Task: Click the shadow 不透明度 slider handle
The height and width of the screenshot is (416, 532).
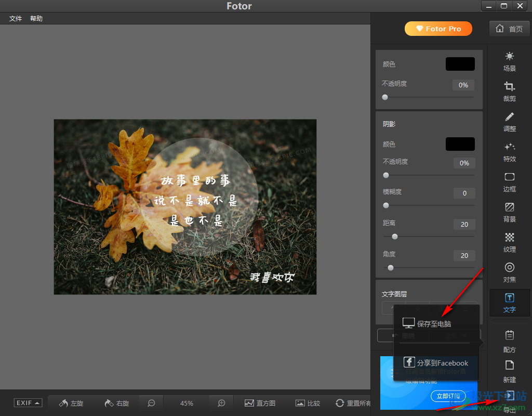Action: click(386, 175)
